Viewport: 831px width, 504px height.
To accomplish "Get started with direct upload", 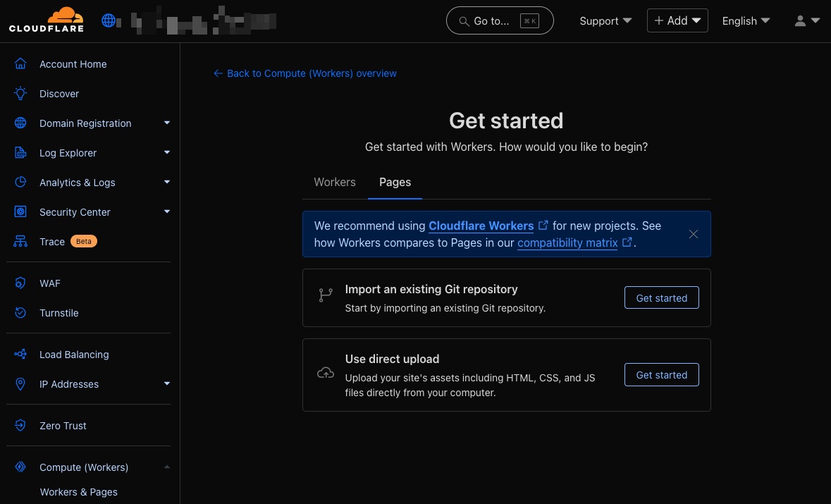I will [661, 375].
